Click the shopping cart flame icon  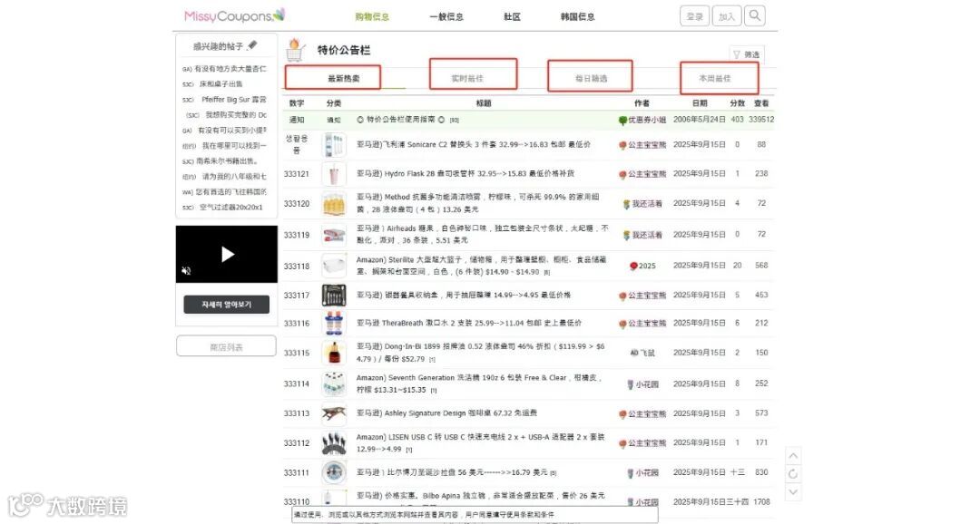[296, 50]
